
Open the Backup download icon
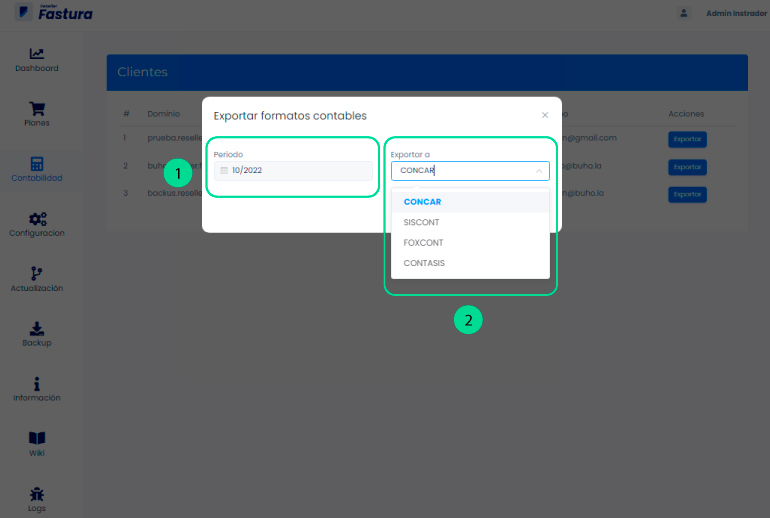(37, 328)
